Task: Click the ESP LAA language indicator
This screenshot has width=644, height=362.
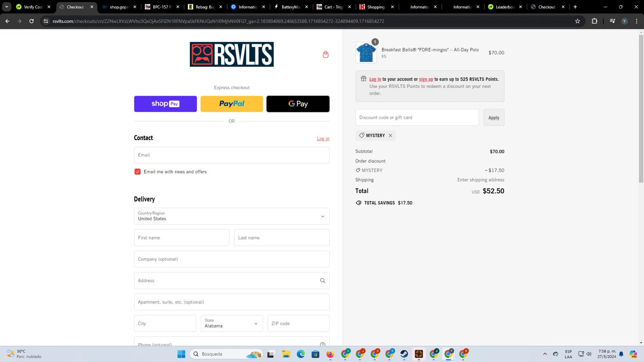Action: (568, 354)
